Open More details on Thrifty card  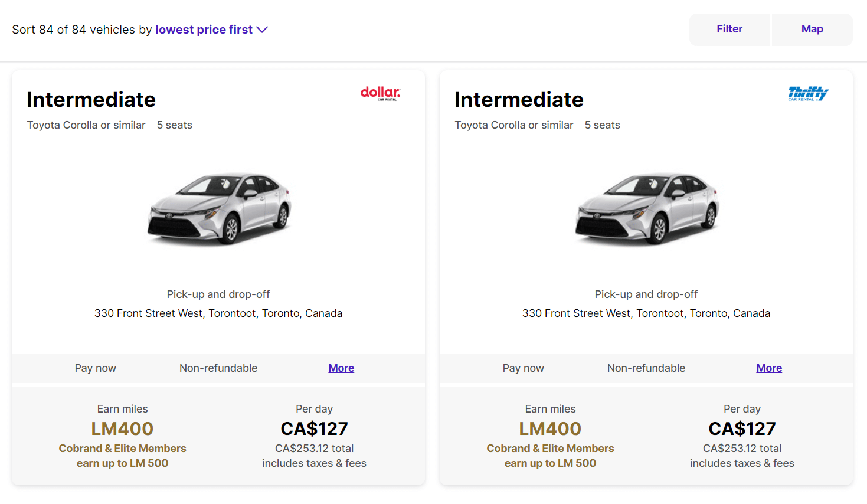[769, 368]
